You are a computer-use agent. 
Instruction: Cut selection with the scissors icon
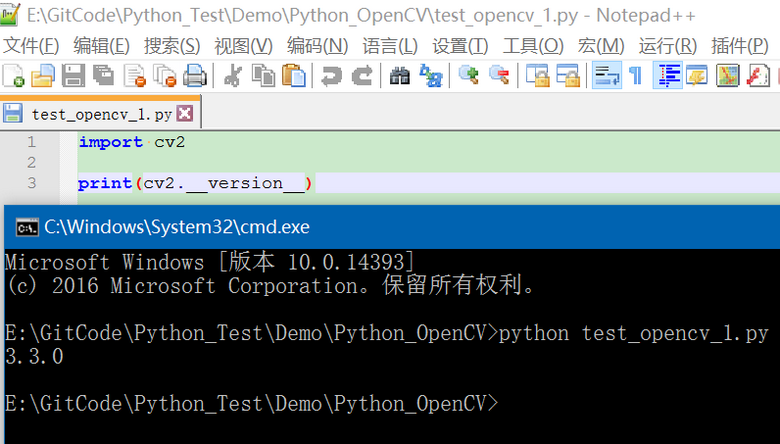click(233, 76)
